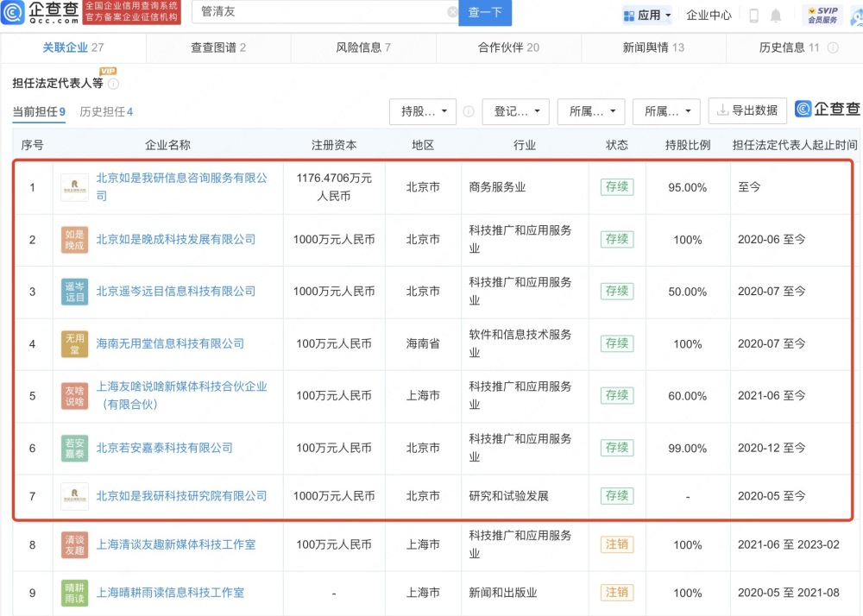Click the search input containing 管清友

(319, 13)
